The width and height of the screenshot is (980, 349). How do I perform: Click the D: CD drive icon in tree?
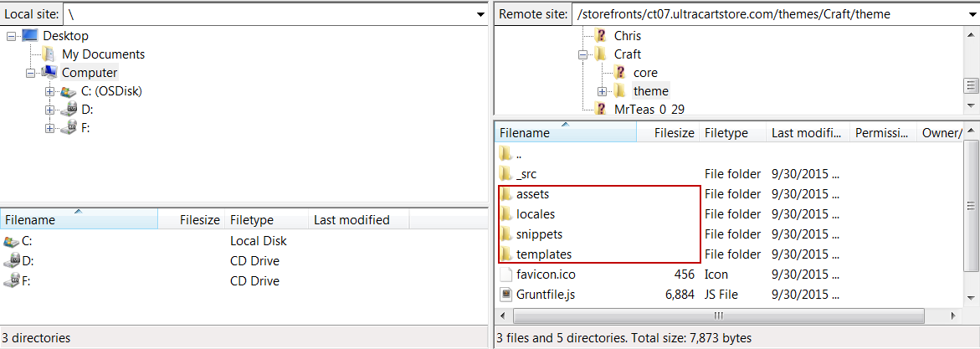point(68,110)
